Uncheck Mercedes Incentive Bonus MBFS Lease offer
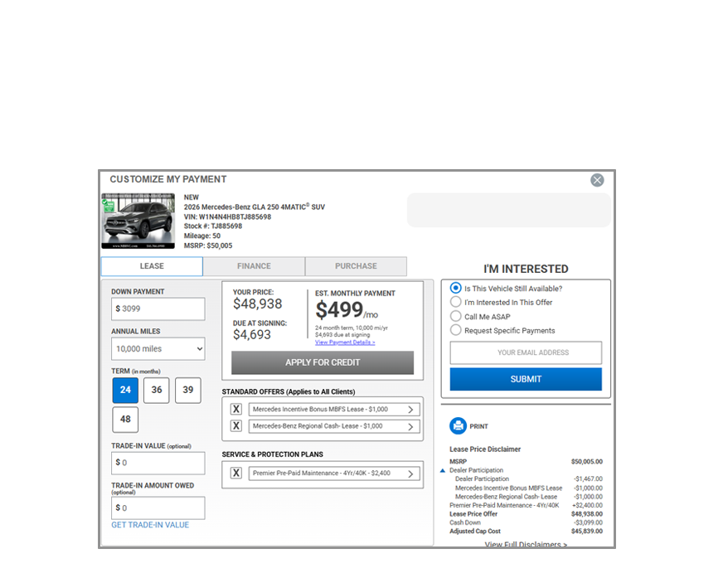This screenshot has width=728, height=578. 236,409
